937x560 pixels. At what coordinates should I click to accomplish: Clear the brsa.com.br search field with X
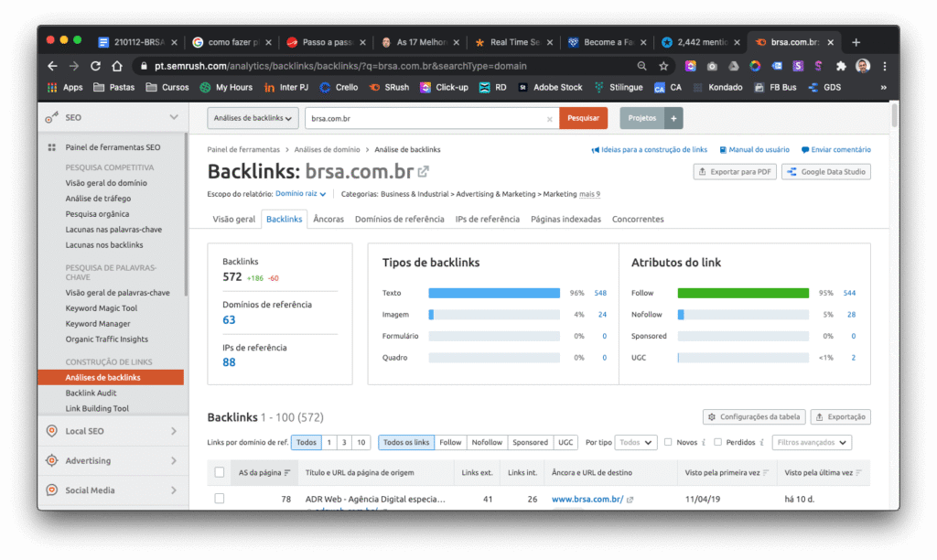point(549,119)
